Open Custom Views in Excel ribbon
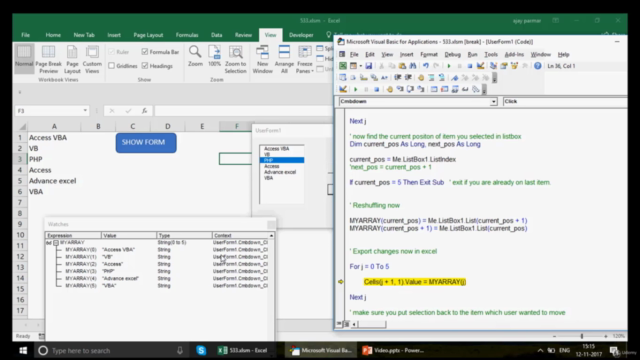The width and height of the screenshot is (640, 360). pyautogui.click(x=92, y=59)
